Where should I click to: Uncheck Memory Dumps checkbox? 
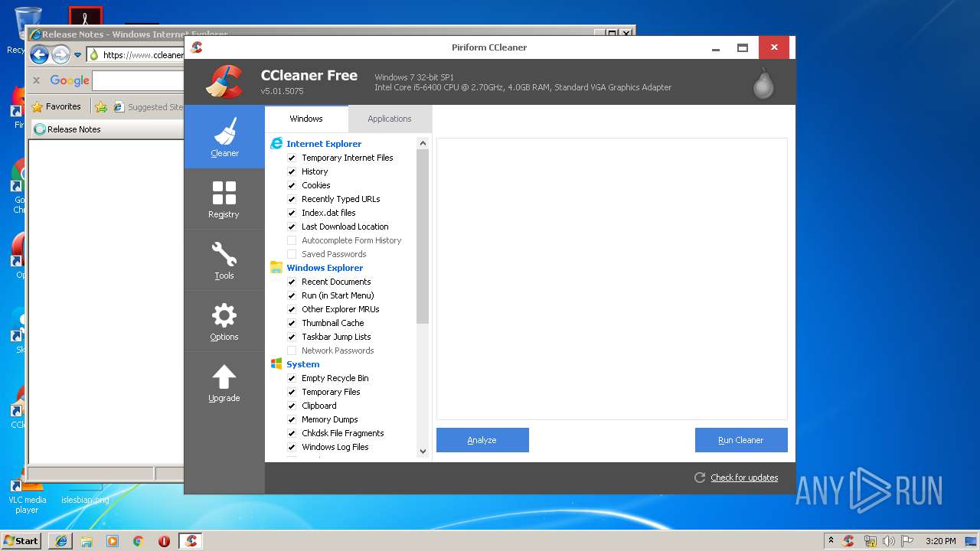pyautogui.click(x=292, y=419)
